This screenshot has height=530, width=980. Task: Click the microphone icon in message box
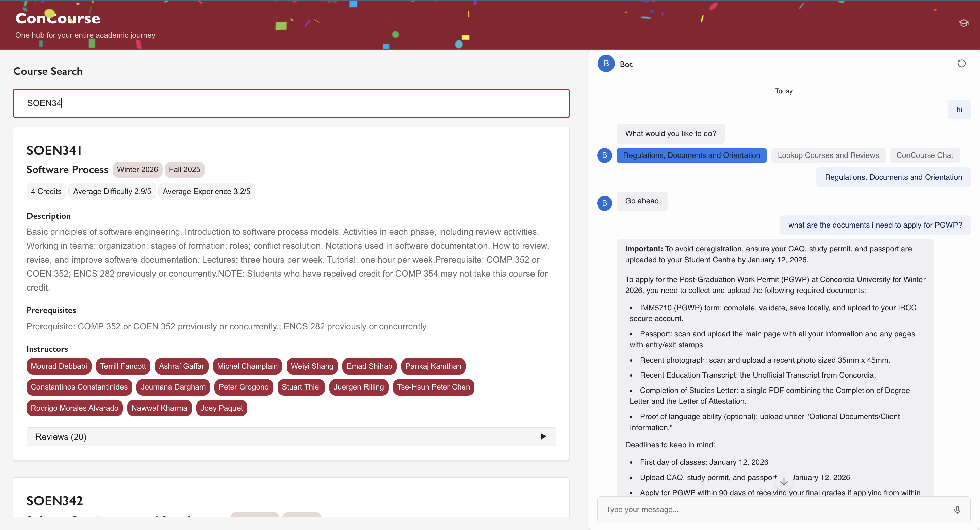point(957,510)
